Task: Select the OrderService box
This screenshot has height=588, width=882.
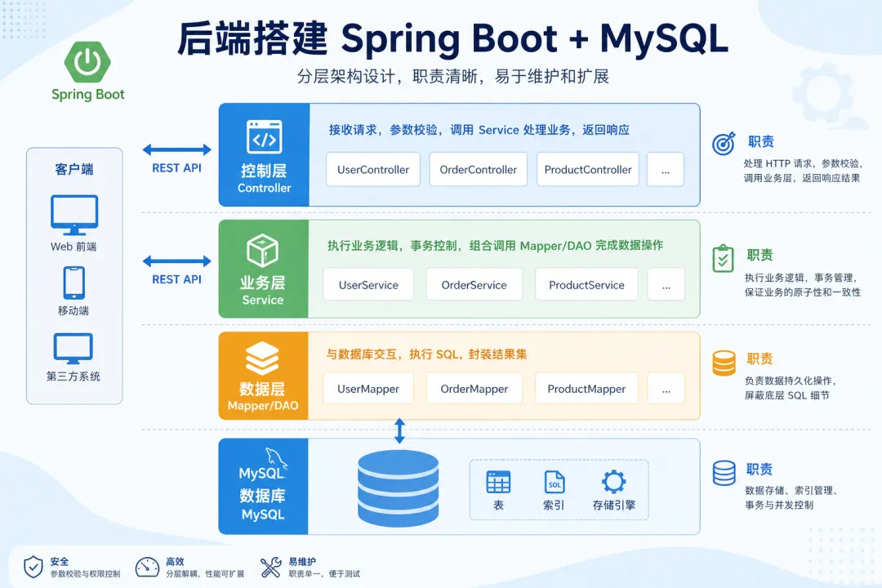Action: [474, 285]
